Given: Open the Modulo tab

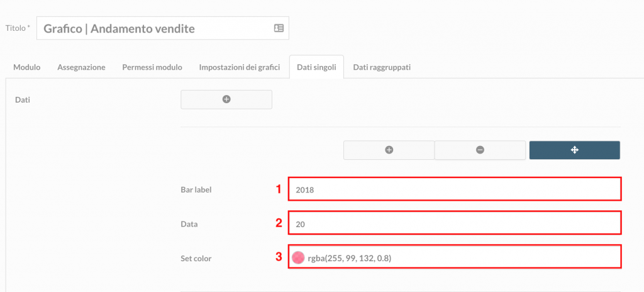Looking at the screenshot, I should click(x=26, y=67).
